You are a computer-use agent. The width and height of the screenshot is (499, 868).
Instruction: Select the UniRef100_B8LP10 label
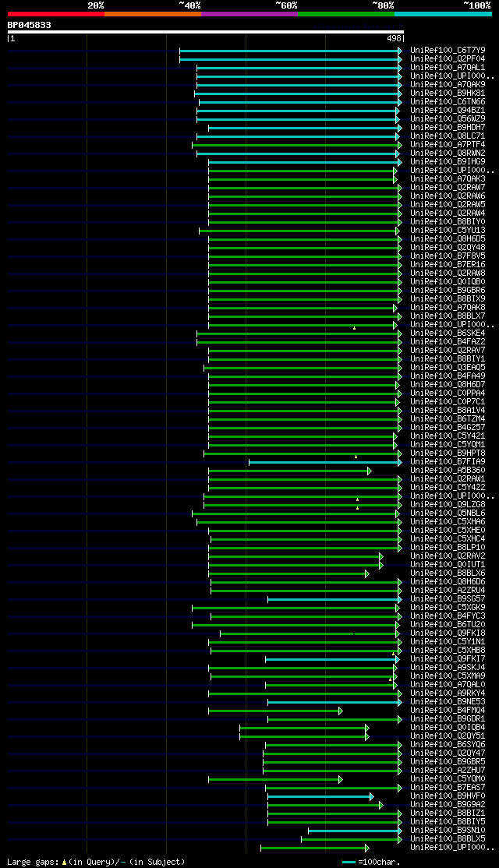pos(448,548)
